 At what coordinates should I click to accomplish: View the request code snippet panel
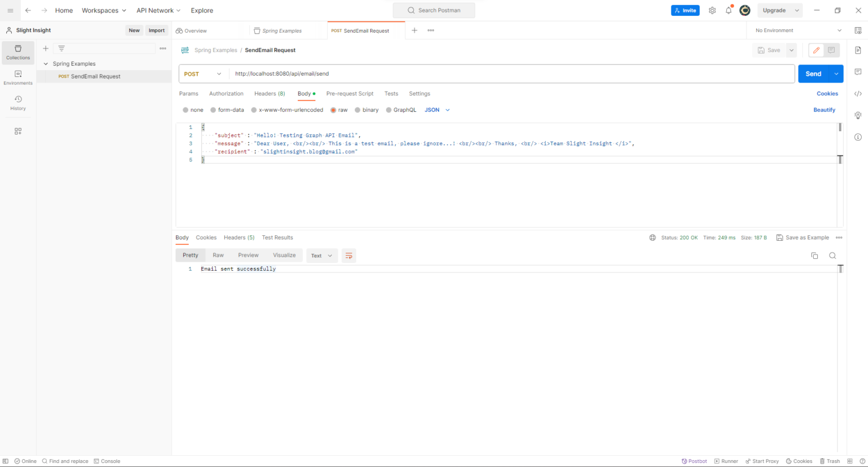858,93
